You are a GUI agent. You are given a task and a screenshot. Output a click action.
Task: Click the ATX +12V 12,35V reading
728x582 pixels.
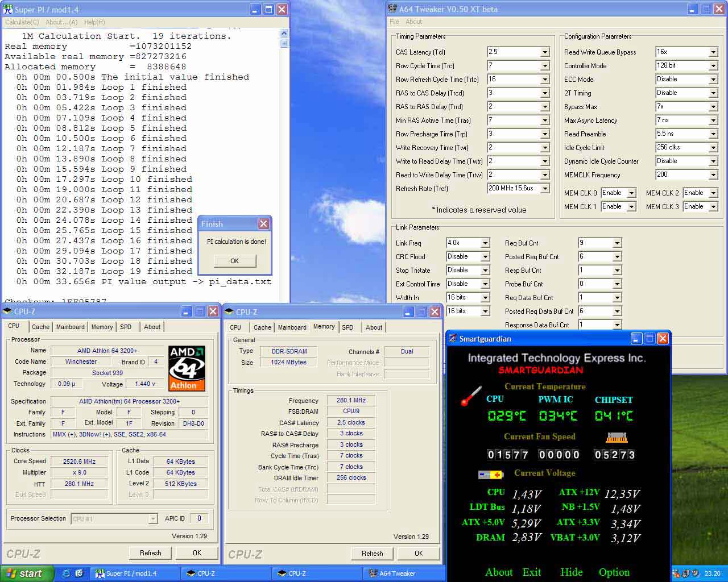click(x=622, y=494)
